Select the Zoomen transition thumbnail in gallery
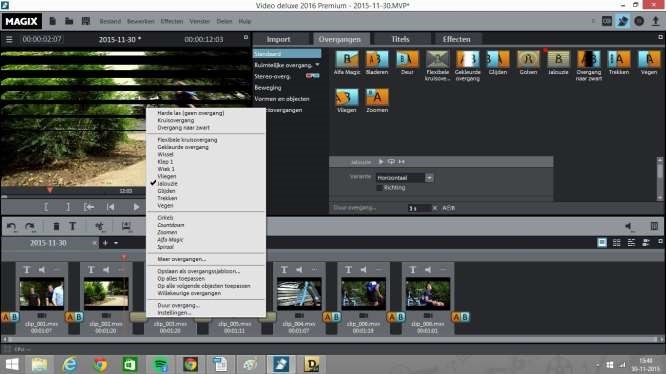This screenshot has width=666, height=374. click(377, 97)
